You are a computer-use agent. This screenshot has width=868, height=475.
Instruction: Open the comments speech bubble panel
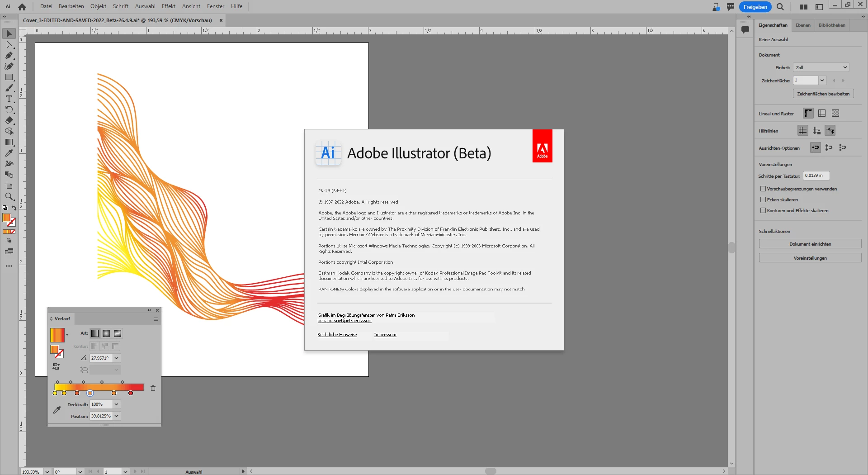pos(745,30)
